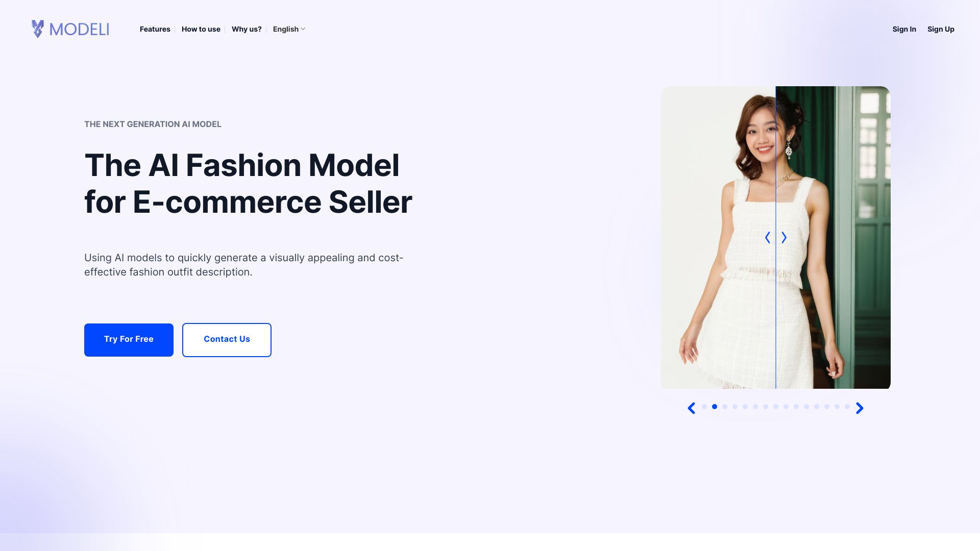Click the right arrow navigation icon
The height and width of the screenshot is (551, 980).
[x=859, y=407]
